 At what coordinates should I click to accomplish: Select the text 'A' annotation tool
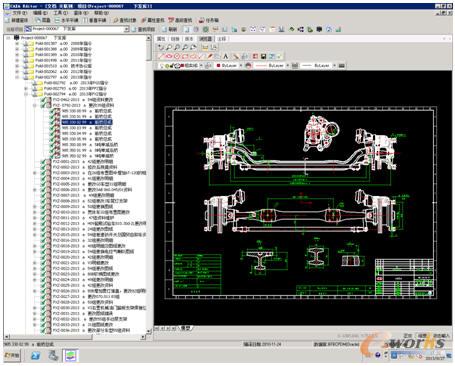pos(226,56)
